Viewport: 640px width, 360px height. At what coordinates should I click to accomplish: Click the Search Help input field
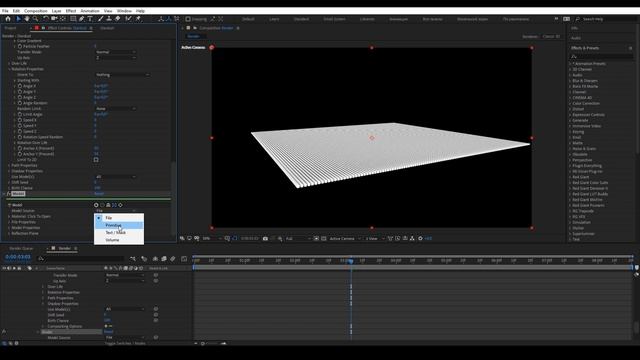pyautogui.click(x=607, y=19)
